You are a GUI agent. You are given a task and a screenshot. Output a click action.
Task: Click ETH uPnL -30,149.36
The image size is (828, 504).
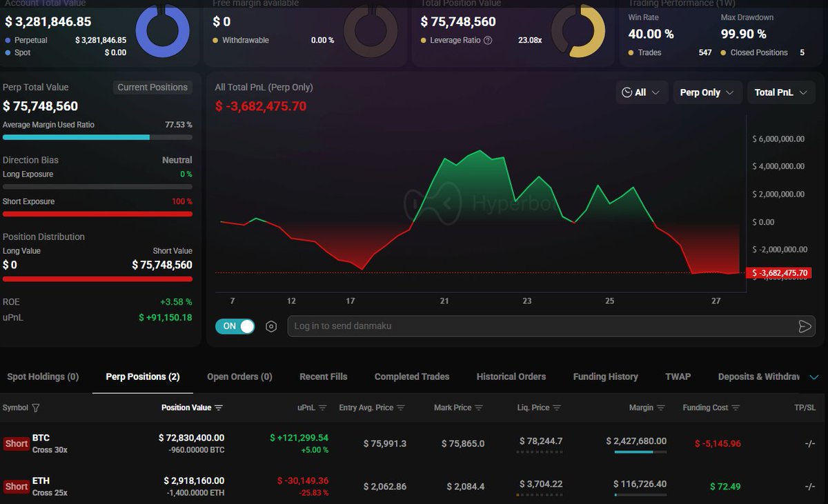[303, 481]
